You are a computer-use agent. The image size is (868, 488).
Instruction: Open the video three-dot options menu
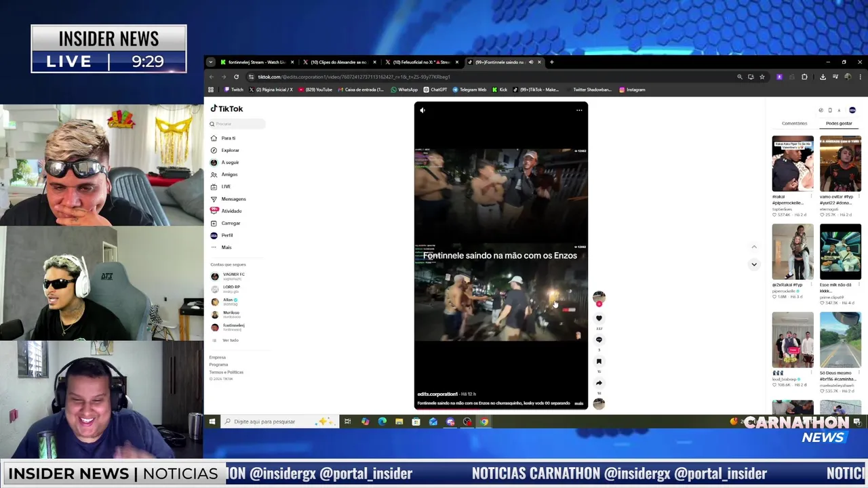[579, 110]
